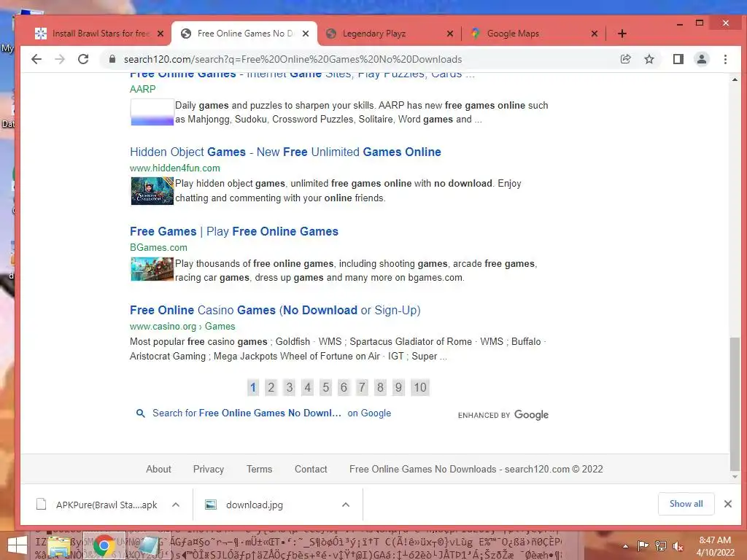Go to results page 2
This screenshot has width=747, height=560.
click(x=271, y=388)
